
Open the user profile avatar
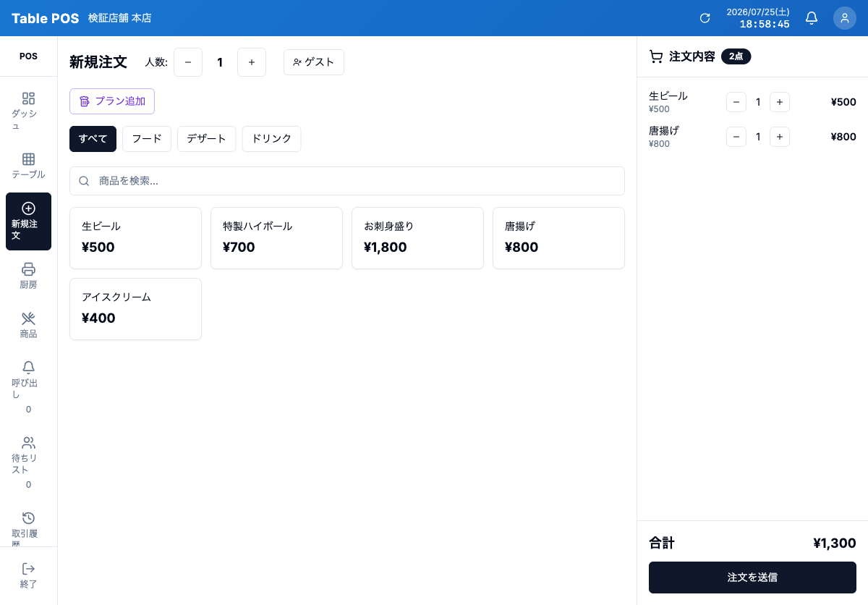pyautogui.click(x=845, y=18)
